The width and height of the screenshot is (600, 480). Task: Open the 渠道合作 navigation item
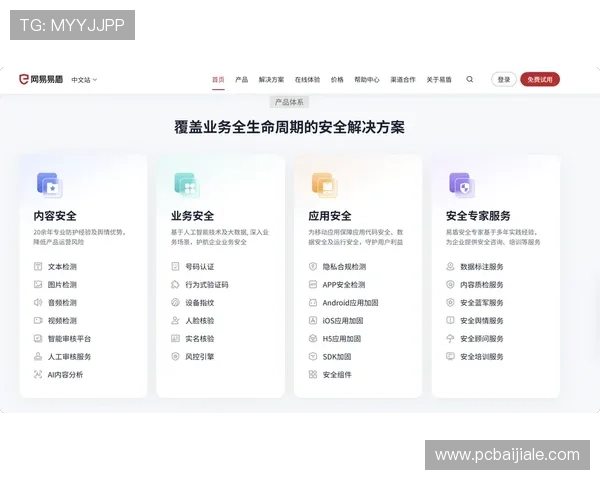[403, 80]
